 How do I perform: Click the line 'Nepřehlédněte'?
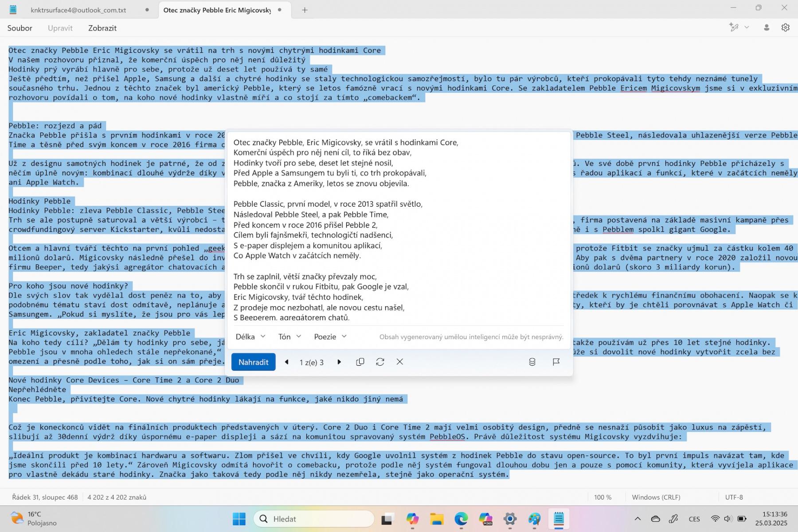coord(37,390)
